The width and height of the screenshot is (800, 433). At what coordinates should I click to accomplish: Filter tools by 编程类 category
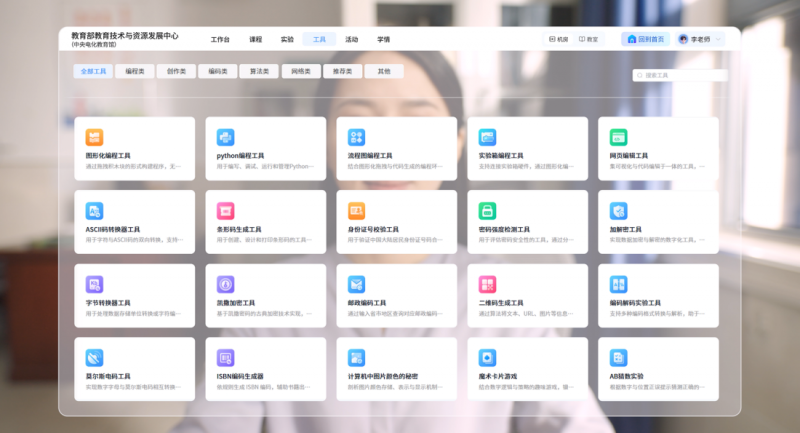pyautogui.click(x=134, y=72)
